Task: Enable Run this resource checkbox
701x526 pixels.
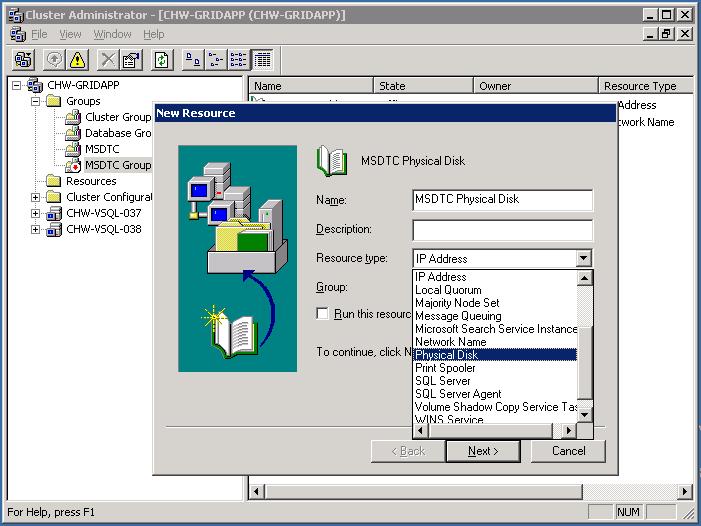Action: 322,313
